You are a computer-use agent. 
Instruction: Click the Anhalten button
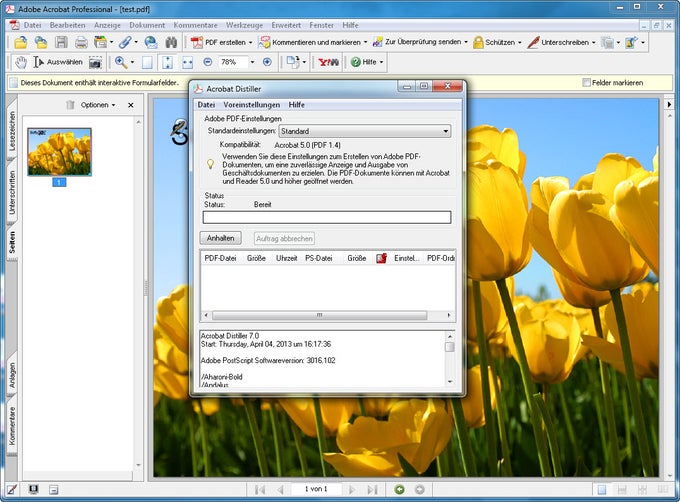coord(220,238)
